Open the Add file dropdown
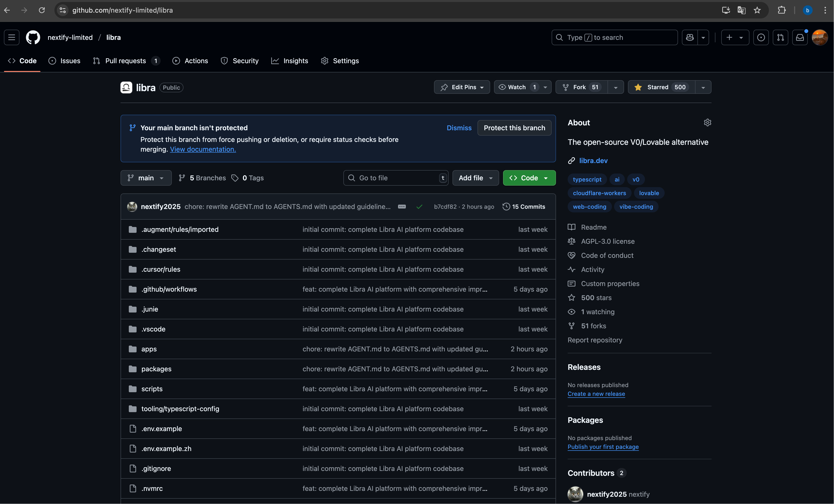The image size is (834, 504). tap(475, 178)
